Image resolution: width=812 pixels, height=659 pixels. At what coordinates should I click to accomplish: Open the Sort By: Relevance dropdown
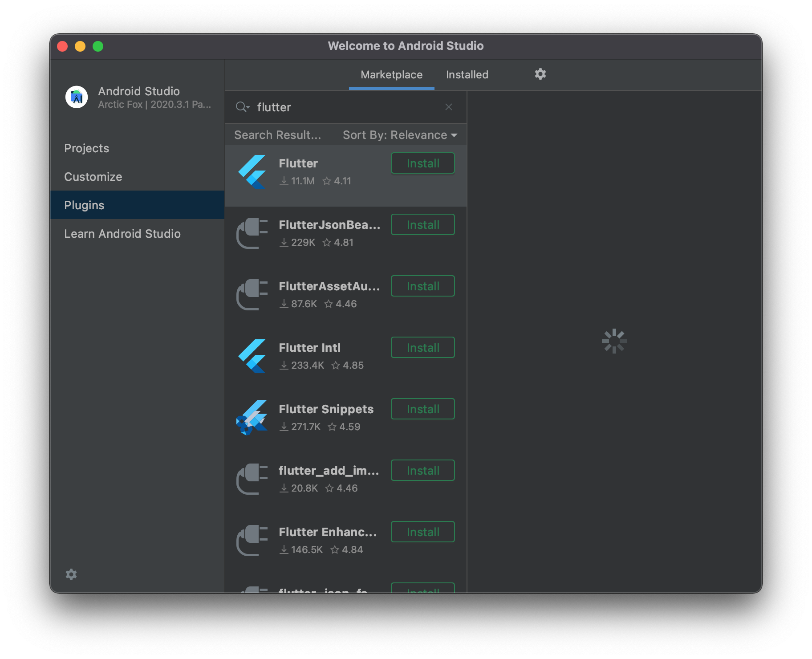[400, 135]
